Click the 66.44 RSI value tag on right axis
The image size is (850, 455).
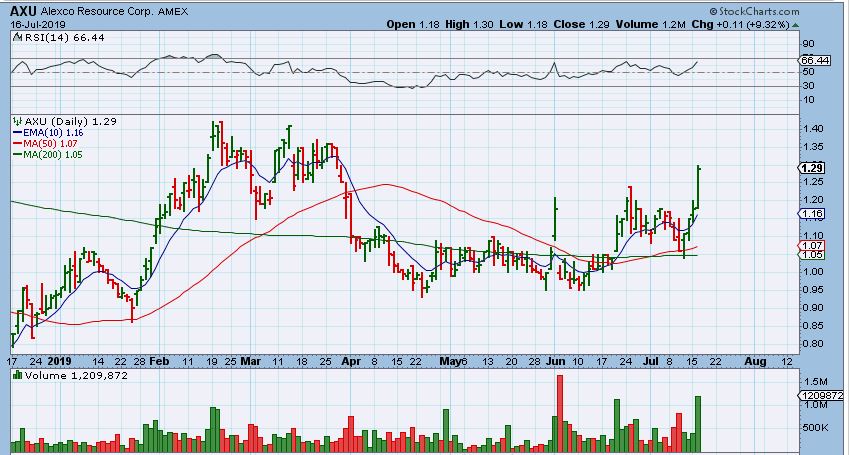click(815, 61)
